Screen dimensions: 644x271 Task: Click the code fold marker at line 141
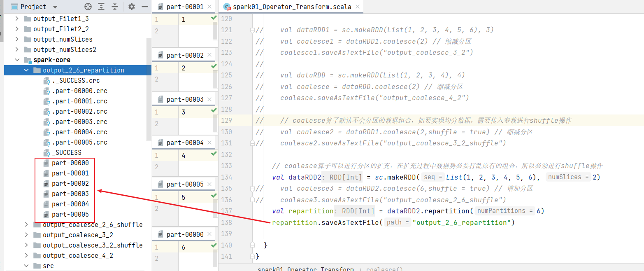253,257
